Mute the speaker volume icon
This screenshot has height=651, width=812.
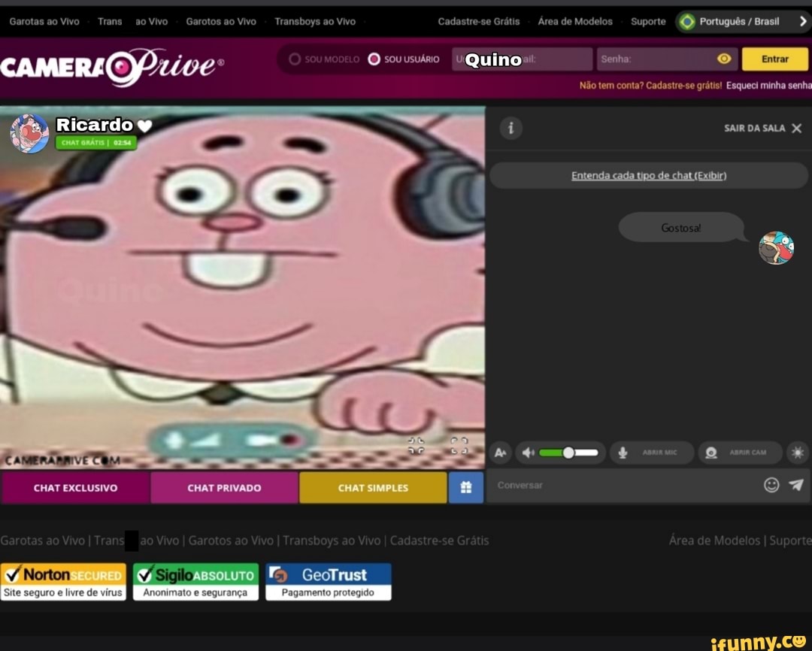coord(528,453)
